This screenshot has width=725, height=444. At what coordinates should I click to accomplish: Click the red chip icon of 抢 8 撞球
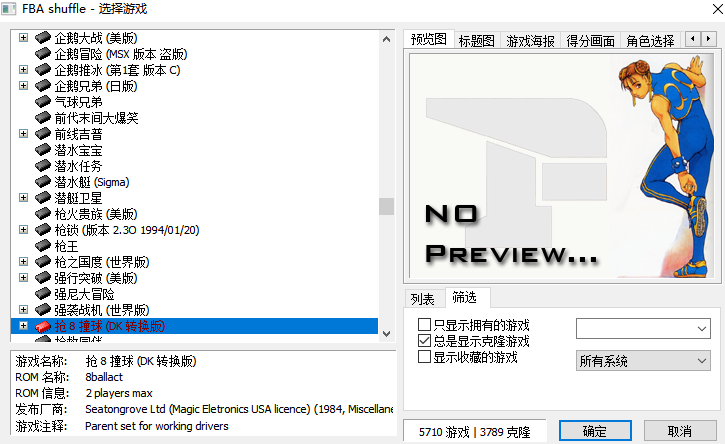pos(43,326)
